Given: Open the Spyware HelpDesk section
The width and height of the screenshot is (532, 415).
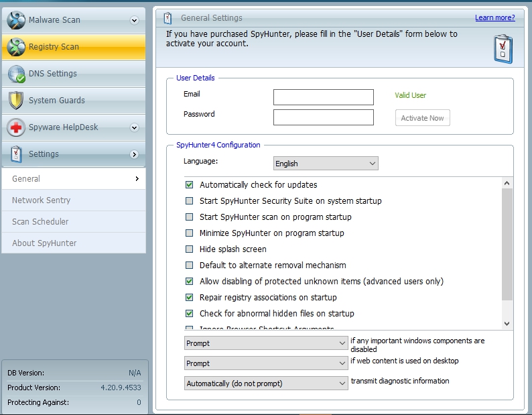Looking at the screenshot, I should [74, 127].
